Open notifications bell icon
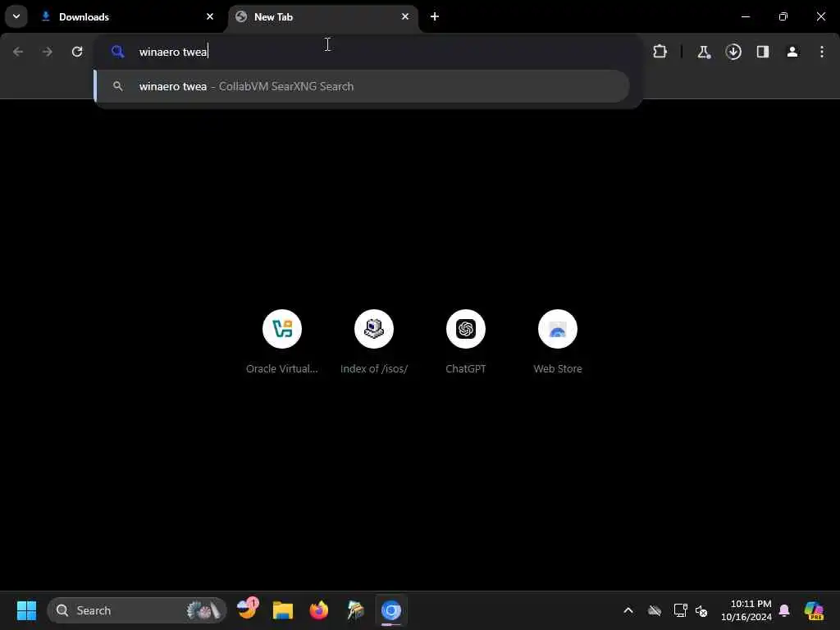Image resolution: width=840 pixels, height=630 pixels. (x=784, y=610)
